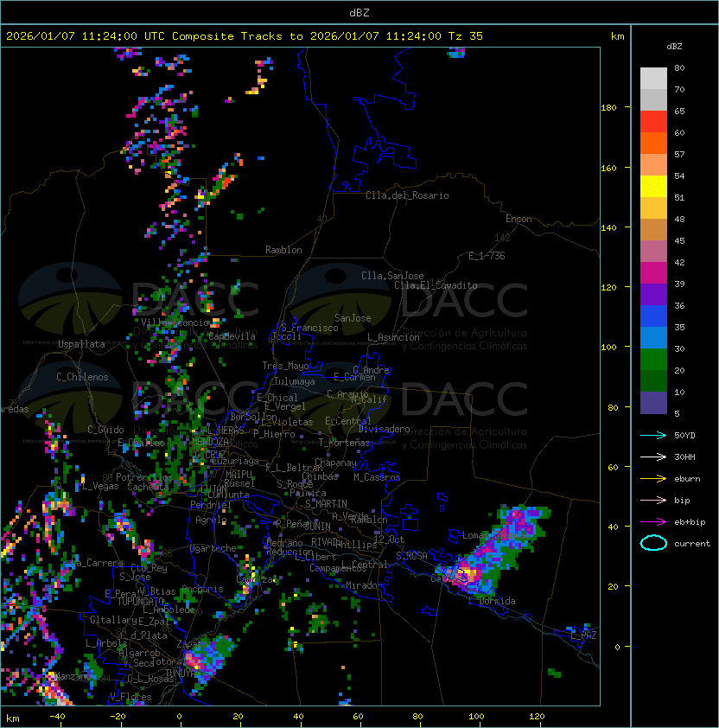Select the Clla.SanJose map label
Image resolution: width=719 pixels, height=728 pixels.
click(392, 276)
